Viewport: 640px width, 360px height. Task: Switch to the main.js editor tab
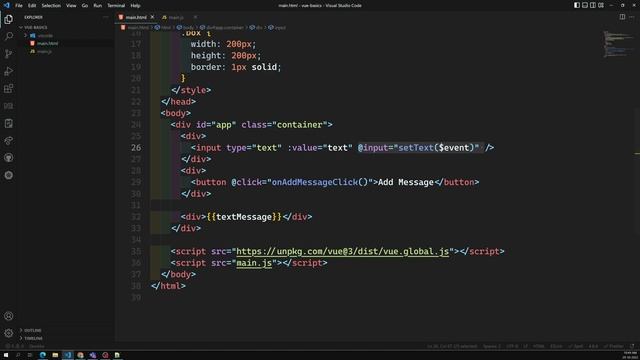(x=176, y=17)
